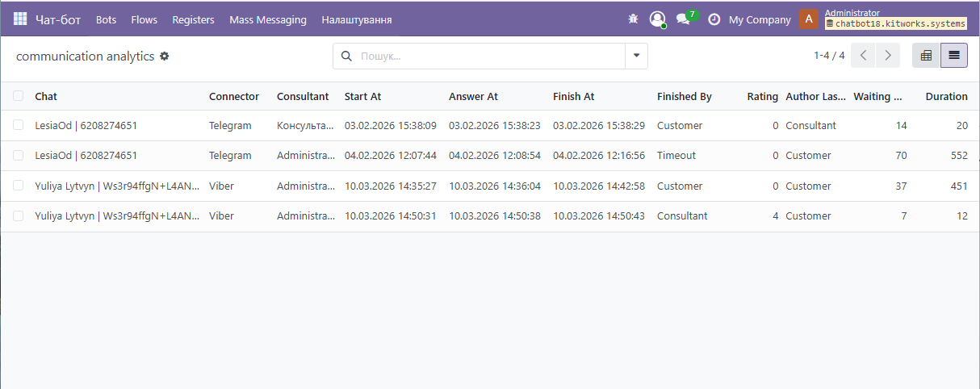Switch to pivot table view
Image resolution: width=980 pixels, height=389 pixels.
(x=926, y=56)
